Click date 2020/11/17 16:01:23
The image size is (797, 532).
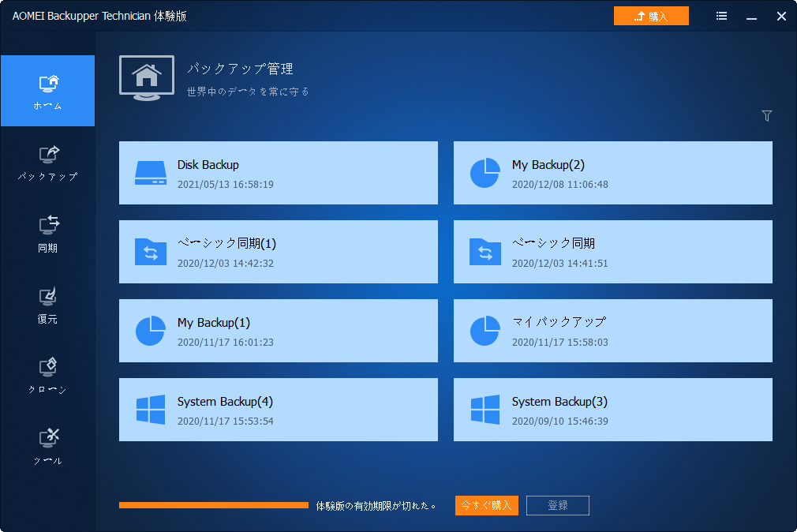pos(225,343)
